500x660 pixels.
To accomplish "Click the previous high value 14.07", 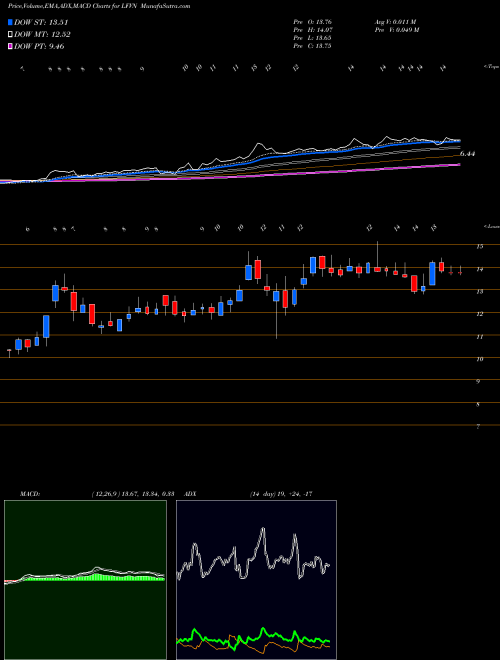I will click(324, 29).
